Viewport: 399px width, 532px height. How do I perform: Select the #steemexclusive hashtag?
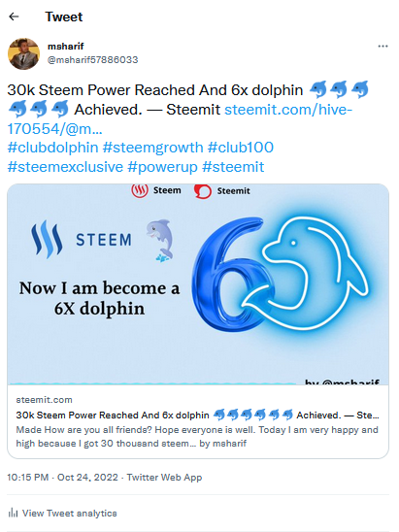point(65,167)
